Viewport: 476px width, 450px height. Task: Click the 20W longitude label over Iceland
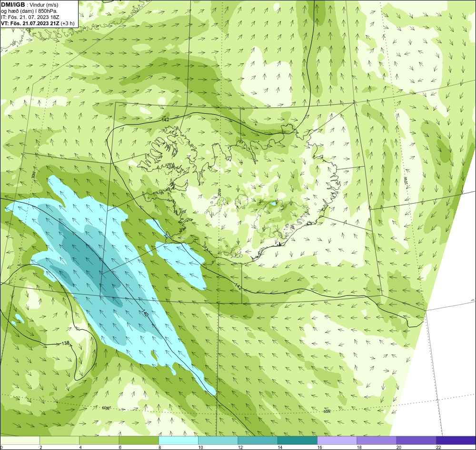click(219, 192)
